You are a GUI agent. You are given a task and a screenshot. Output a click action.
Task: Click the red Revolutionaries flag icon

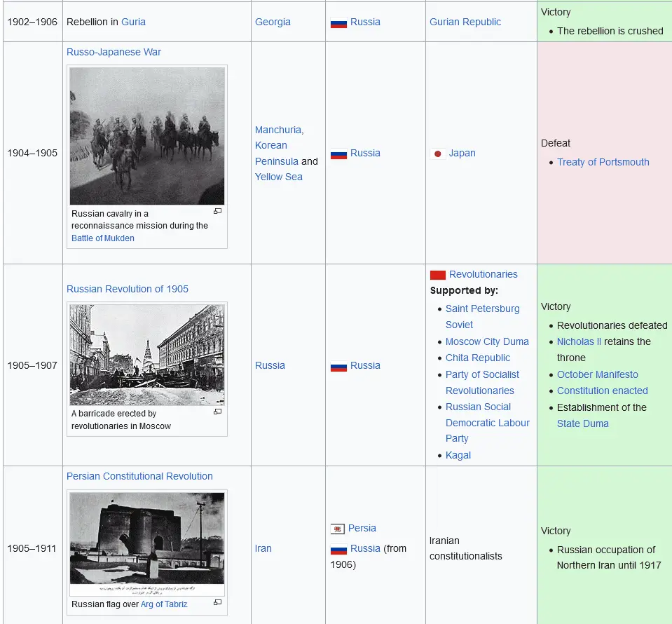pyautogui.click(x=438, y=275)
